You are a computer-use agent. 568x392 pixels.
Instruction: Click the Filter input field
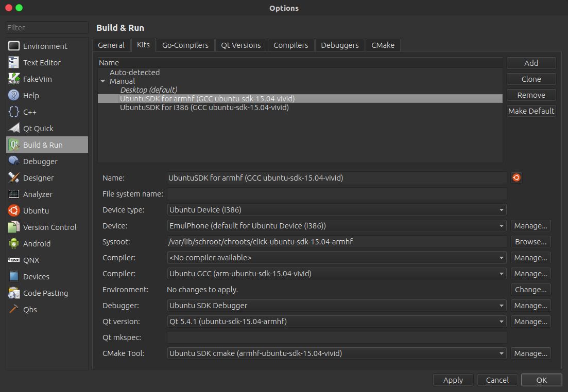[47, 27]
